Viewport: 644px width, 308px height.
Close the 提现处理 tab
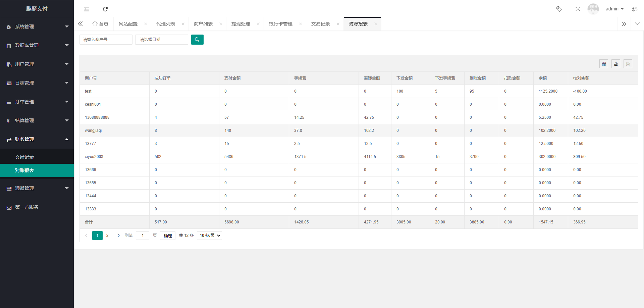pos(258,24)
